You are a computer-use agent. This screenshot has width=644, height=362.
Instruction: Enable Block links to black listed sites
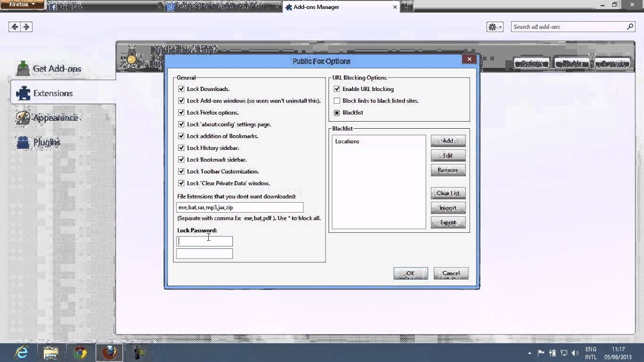click(x=337, y=101)
